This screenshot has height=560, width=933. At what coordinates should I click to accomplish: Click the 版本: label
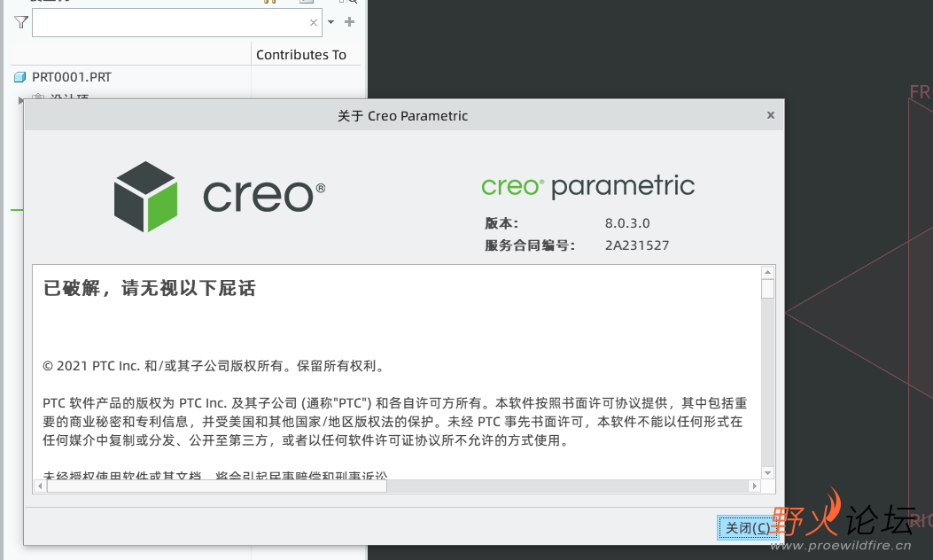coord(501,223)
